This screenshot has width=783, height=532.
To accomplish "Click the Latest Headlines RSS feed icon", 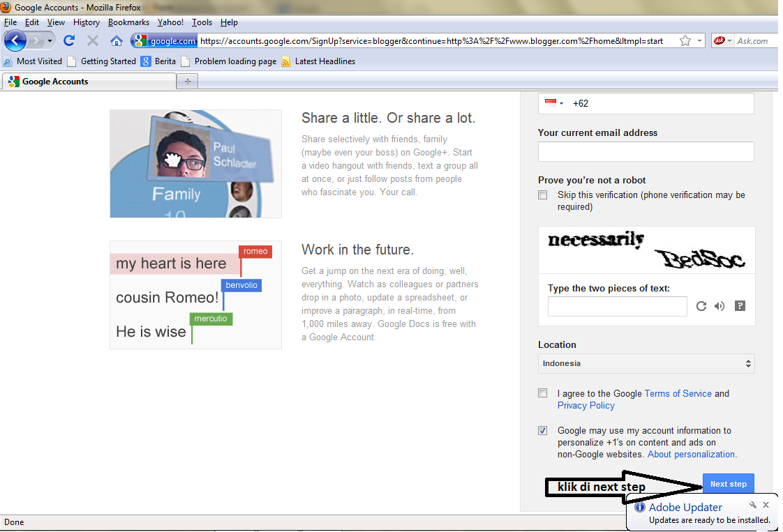I will 286,61.
